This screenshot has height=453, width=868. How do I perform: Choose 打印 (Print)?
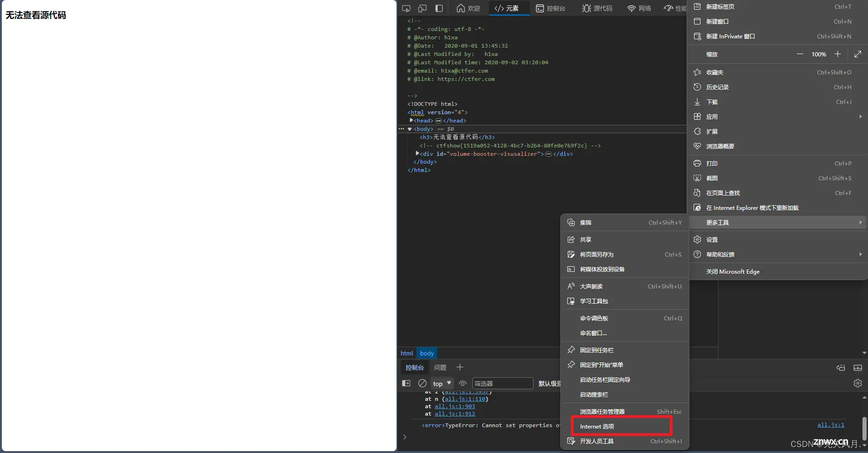click(x=777, y=163)
